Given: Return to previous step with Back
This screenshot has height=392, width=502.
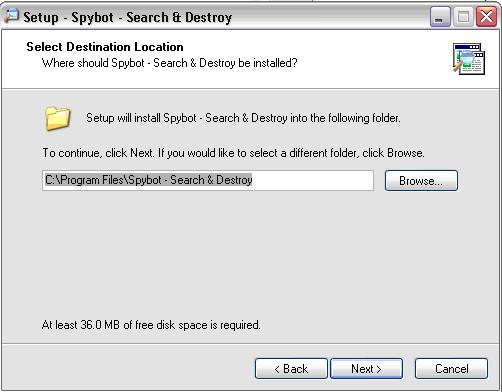Looking at the screenshot, I should click(291, 369).
